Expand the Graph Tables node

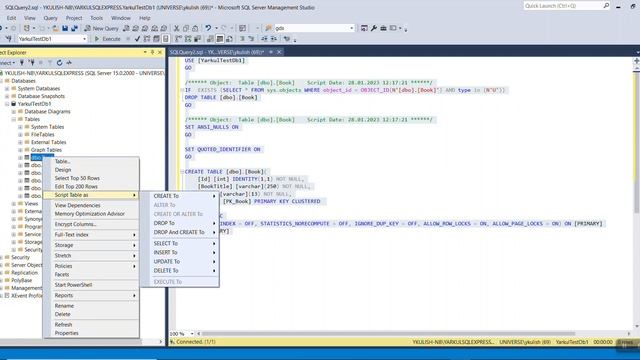pyautogui.click(x=20, y=150)
